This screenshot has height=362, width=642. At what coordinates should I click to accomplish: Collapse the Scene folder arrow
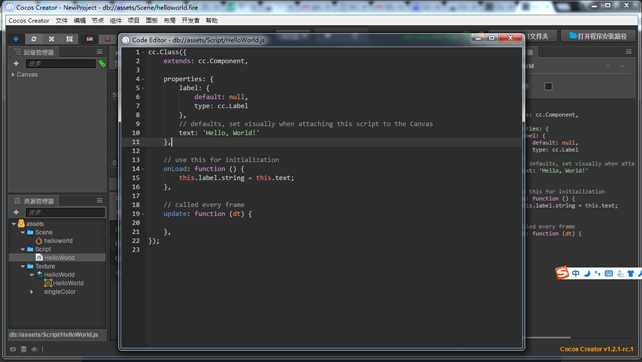tap(23, 232)
